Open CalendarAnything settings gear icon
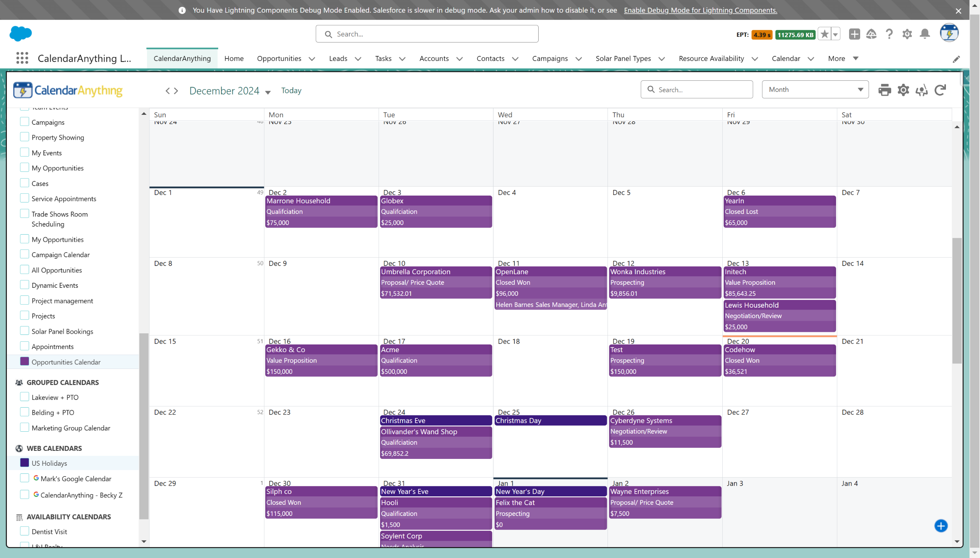This screenshot has height=558, width=980. coord(903,90)
